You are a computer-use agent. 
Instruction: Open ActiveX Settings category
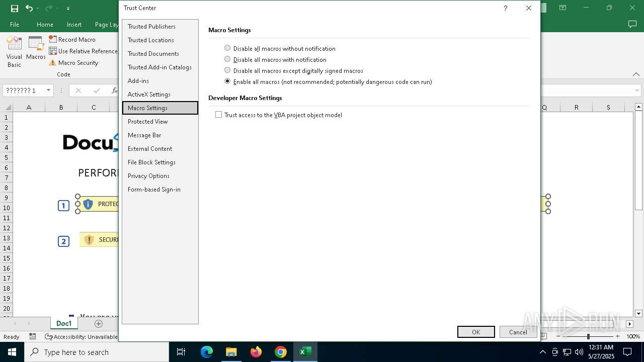(160, 94)
